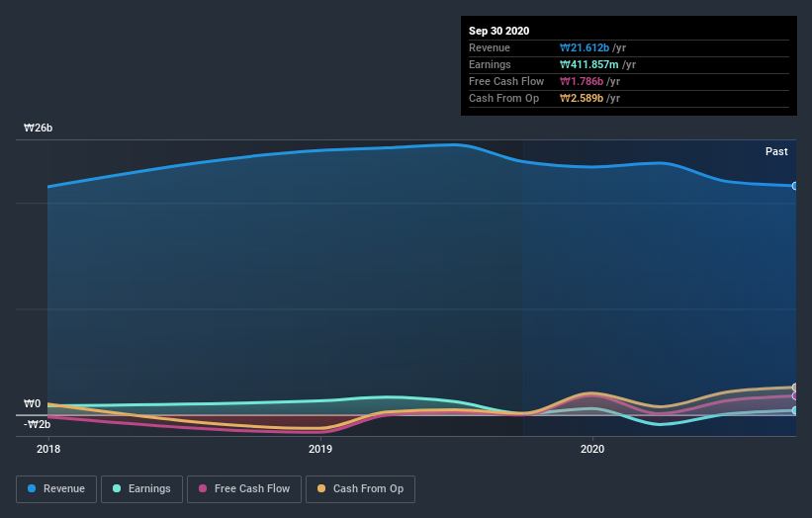
Task: Click the Sep 30 2020 tooltip date
Action: pos(498,31)
